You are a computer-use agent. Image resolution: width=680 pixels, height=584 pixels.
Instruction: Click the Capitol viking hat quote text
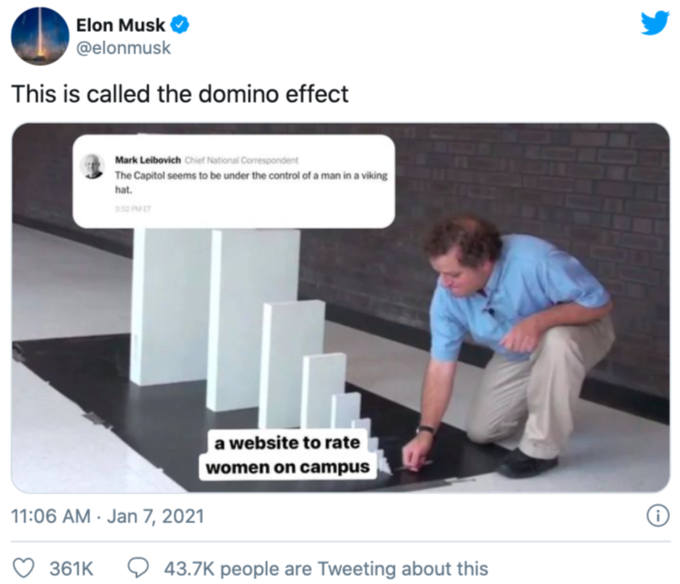coord(251,183)
